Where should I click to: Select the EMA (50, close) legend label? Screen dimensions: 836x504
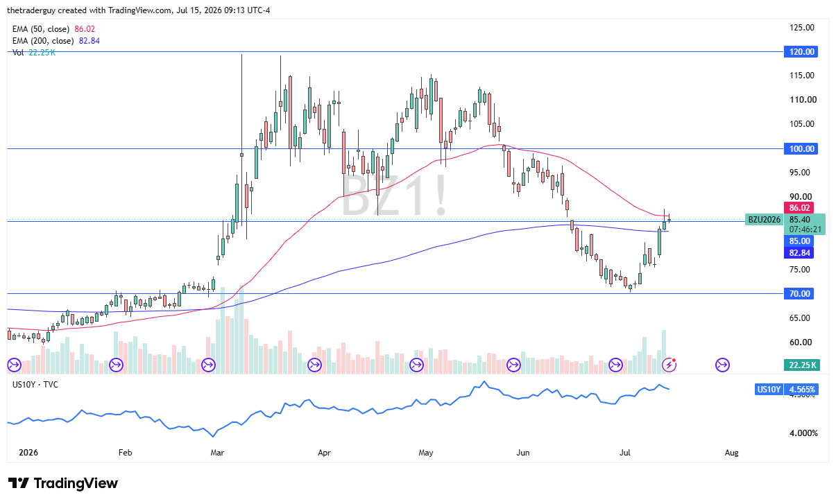[42, 28]
